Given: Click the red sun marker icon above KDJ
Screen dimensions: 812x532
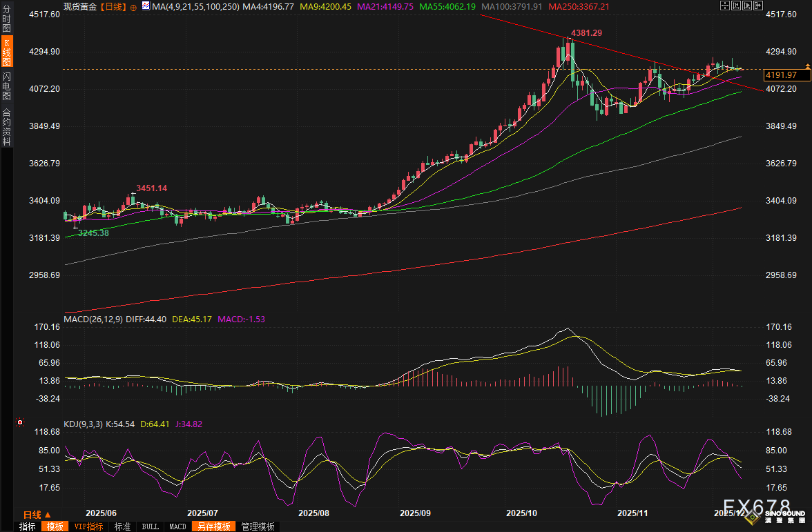Looking at the screenshot, I should 20,422.
